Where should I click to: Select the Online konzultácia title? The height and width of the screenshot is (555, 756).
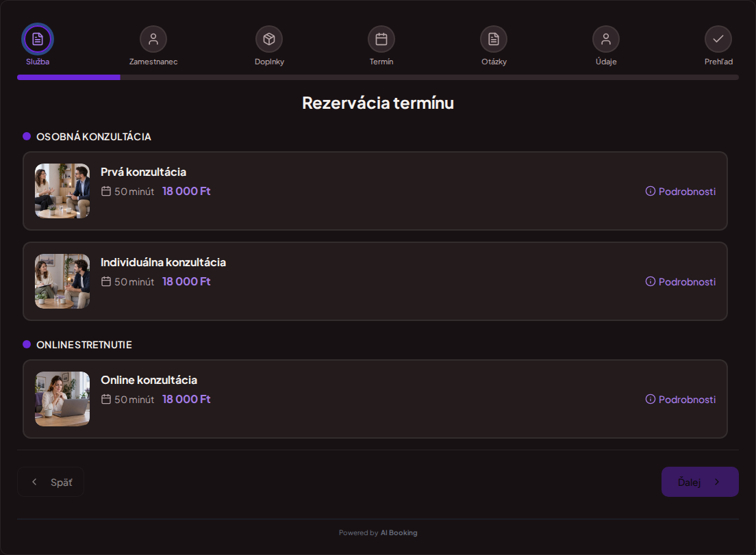[149, 380]
